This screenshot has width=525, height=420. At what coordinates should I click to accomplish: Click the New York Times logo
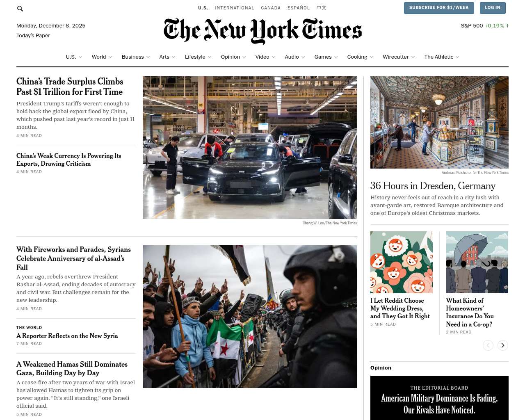[x=262, y=31]
